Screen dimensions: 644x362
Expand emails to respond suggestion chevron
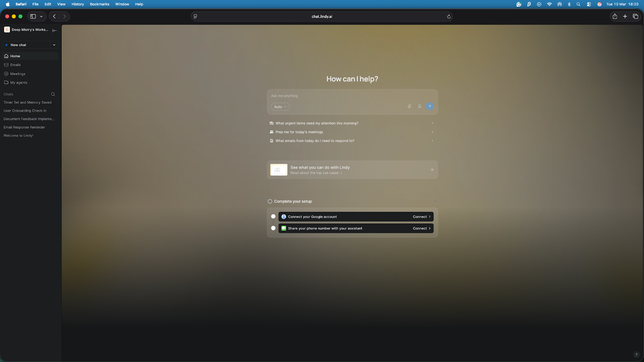pyautogui.click(x=432, y=141)
